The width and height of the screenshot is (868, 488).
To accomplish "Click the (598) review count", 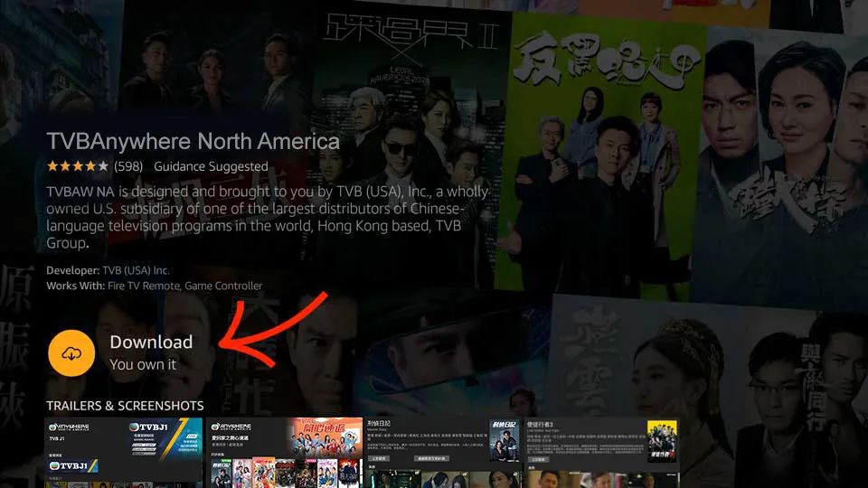I will [128, 166].
